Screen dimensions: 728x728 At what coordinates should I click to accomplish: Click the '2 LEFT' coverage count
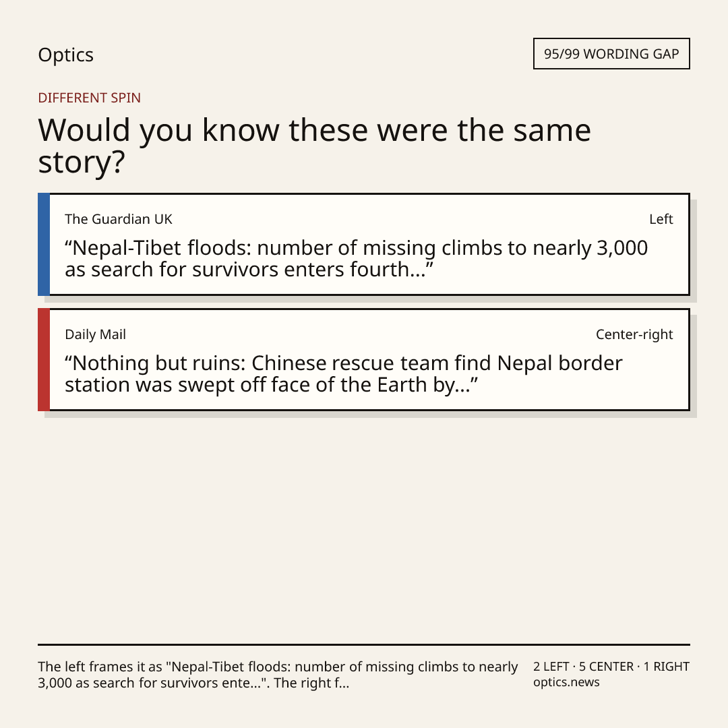click(551, 667)
